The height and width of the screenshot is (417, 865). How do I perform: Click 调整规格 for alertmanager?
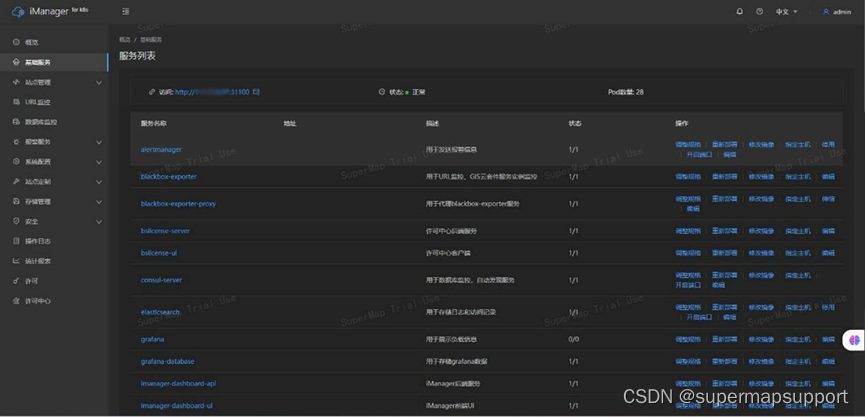[688, 145]
